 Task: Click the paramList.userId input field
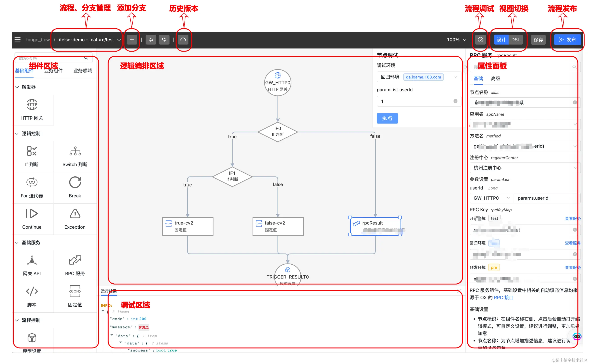click(419, 101)
